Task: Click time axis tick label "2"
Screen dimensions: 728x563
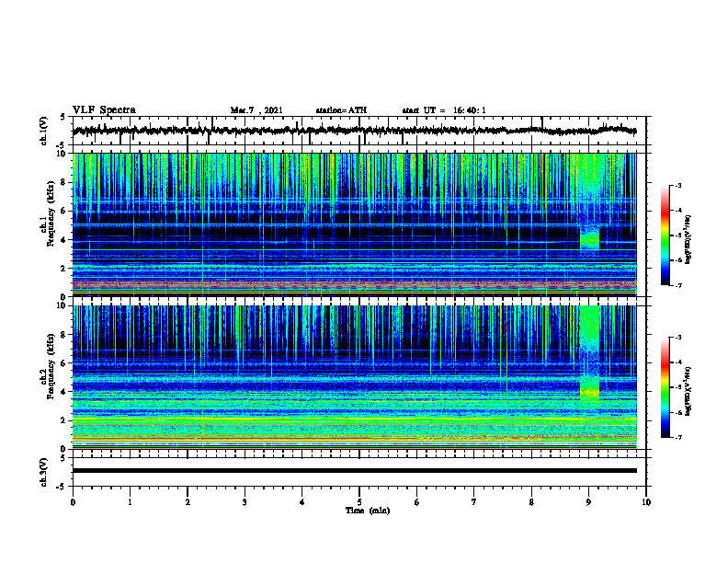Action: (188, 502)
